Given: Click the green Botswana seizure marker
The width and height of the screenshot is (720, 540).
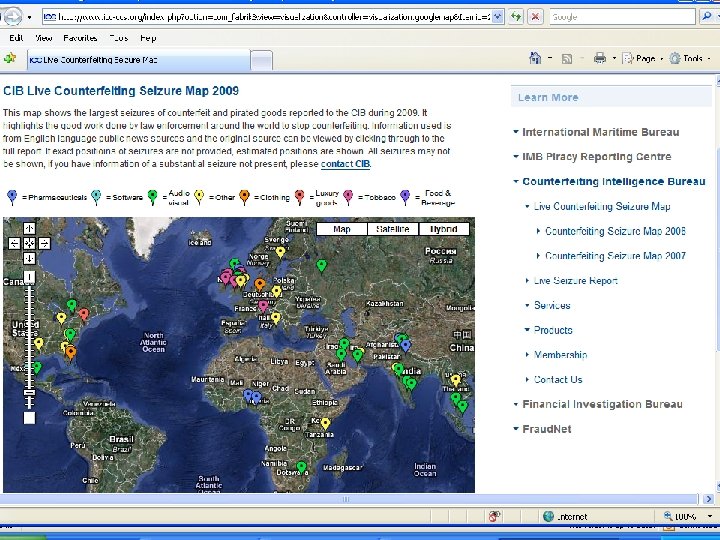Looking at the screenshot, I should pos(301,467).
